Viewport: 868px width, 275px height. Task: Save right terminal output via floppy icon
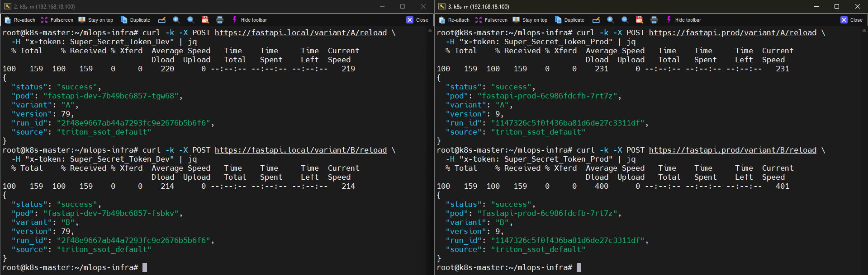click(x=639, y=20)
